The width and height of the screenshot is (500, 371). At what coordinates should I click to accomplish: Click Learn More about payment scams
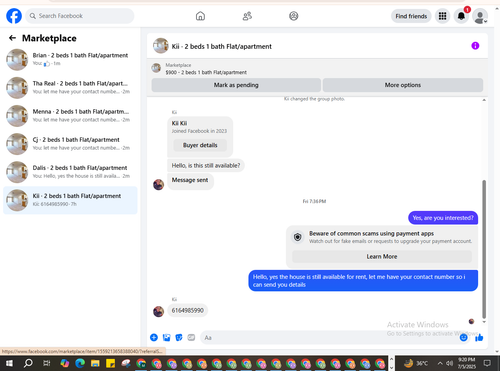[x=382, y=257]
